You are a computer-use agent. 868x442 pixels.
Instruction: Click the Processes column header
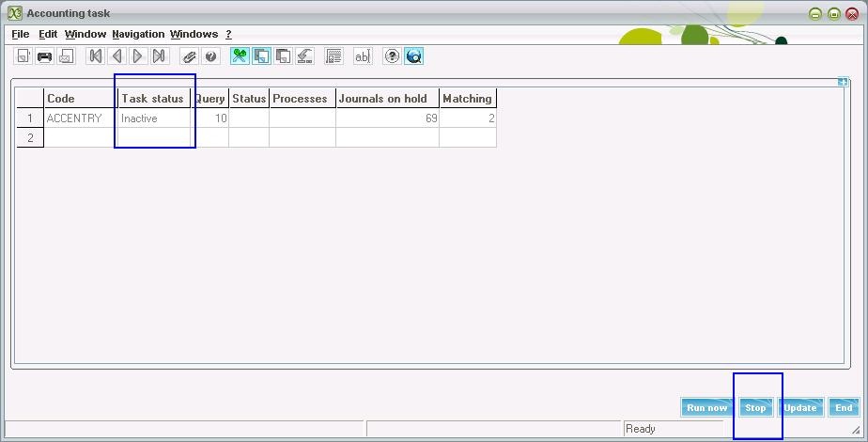point(302,98)
